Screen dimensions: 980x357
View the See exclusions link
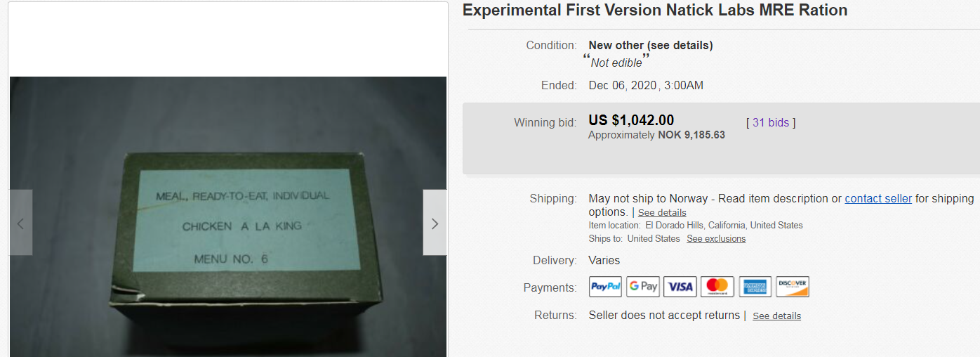pos(716,239)
